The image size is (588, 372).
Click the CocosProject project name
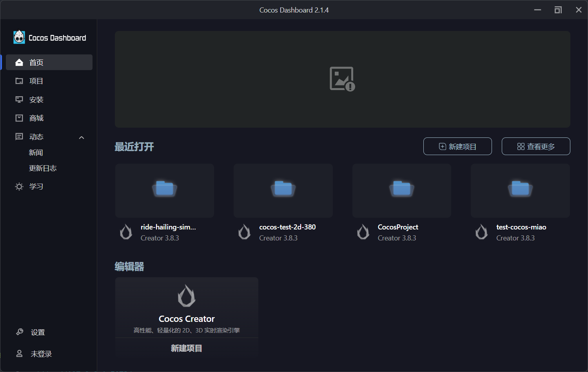tap(398, 227)
